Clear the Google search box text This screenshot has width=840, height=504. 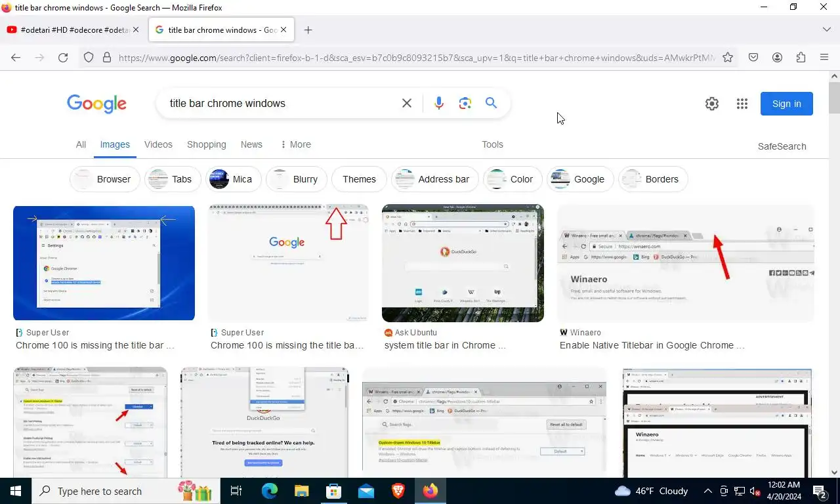pyautogui.click(x=407, y=103)
